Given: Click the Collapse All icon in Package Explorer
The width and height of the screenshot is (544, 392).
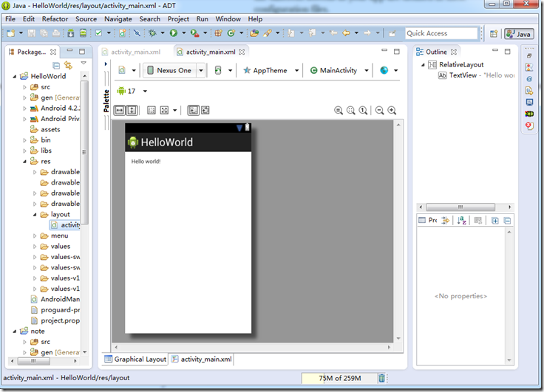Looking at the screenshot, I should [56, 65].
